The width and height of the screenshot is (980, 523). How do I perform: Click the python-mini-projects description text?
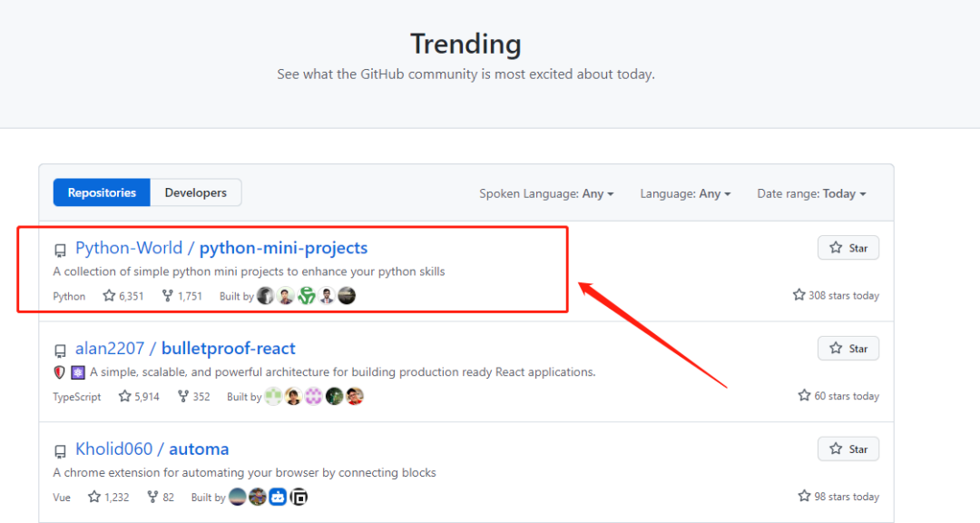click(x=249, y=271)
